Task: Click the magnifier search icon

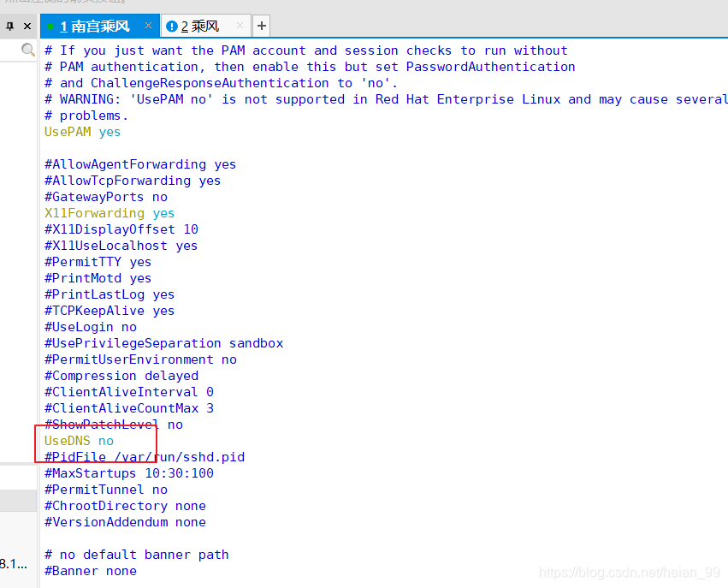Action: [28, 50]
